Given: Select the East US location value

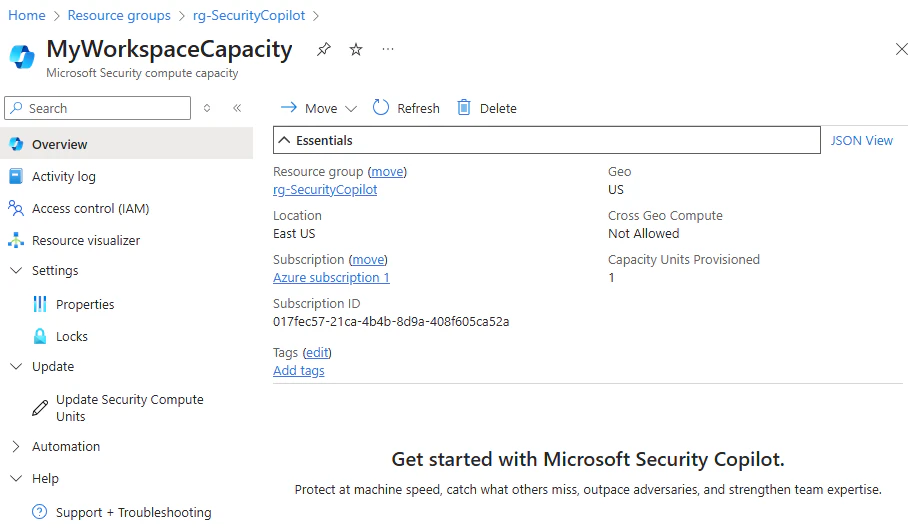Looking at the screenshot, I should click(x=294, y=233).
